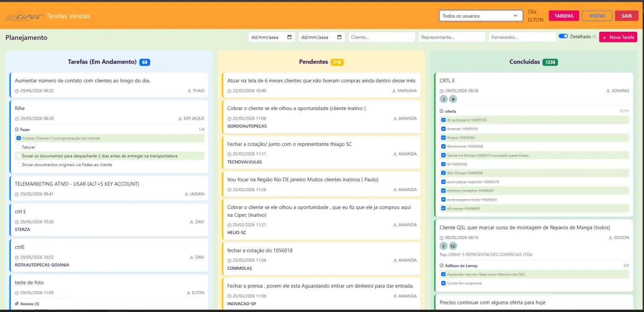644x312 pixels.
Task: Click the second dd/mm/aaaa date field
Action: 322,37
